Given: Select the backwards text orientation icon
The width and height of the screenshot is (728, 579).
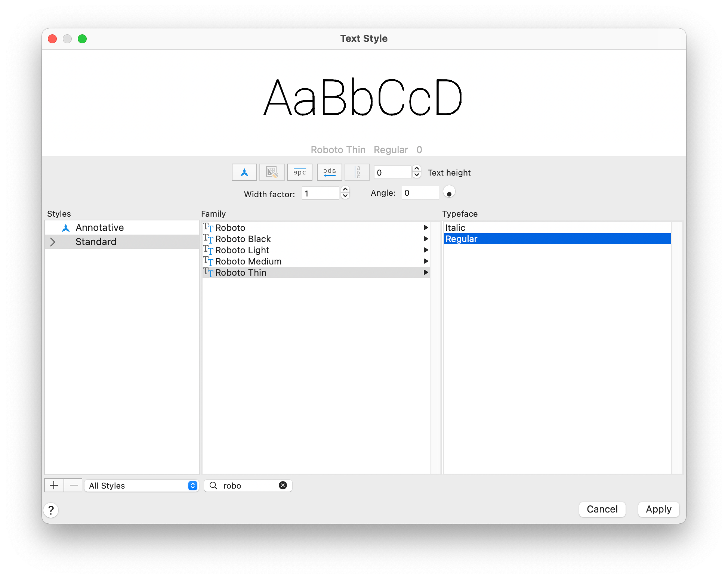Looking at the screenshot, I should click(x=330, y=173).
